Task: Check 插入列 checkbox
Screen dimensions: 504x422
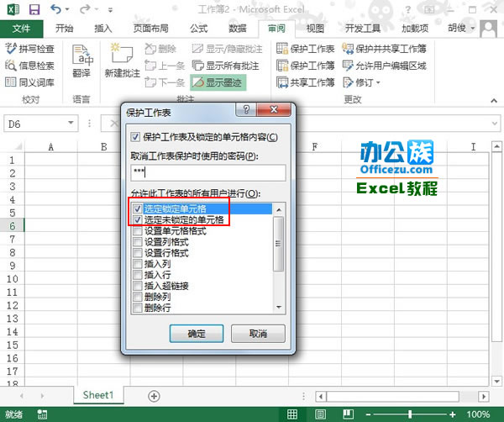Action: pyautogui.click(x=138, y=264)
